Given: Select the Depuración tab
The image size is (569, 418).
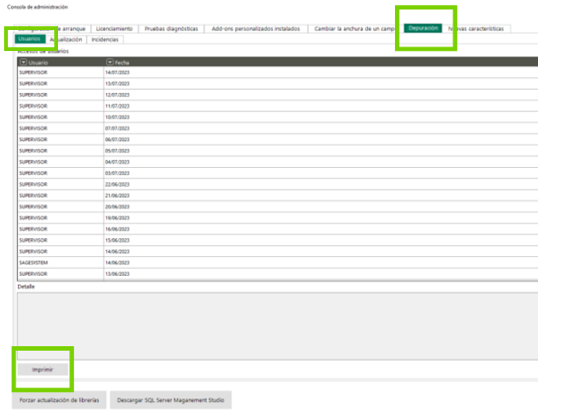Looking at the screenshot, I should click(x=423, y=28).
